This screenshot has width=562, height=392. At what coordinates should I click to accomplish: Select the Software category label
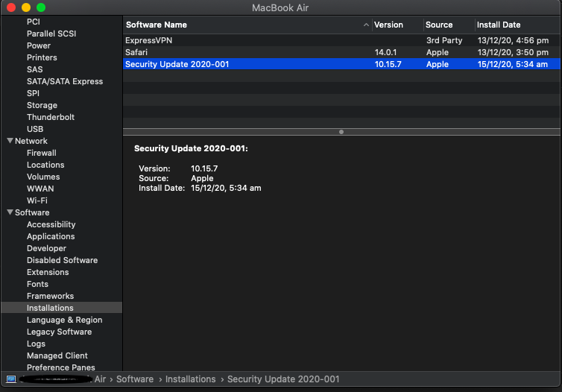32,212
